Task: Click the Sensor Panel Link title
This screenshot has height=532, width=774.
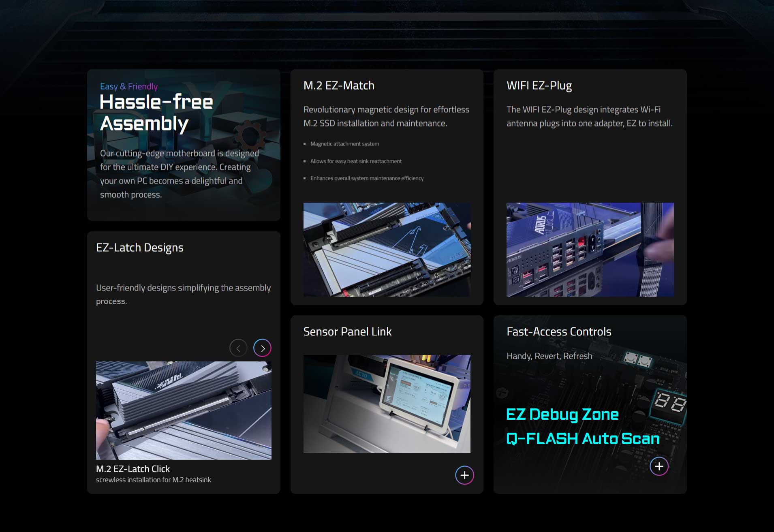Action: tap(347, 331)
